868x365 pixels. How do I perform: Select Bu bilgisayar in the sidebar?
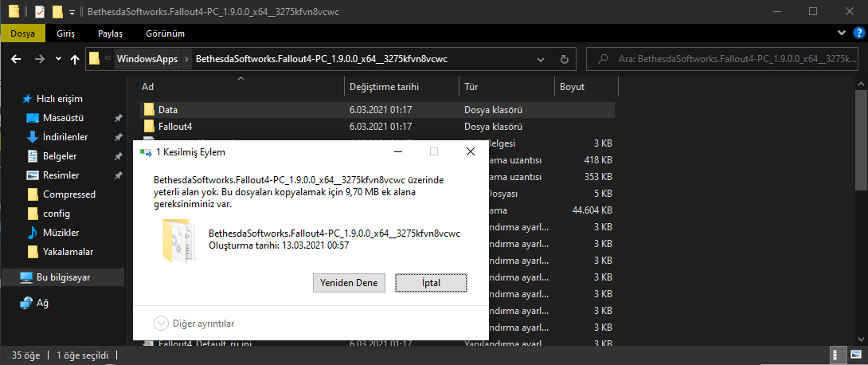tap(63, 277)
